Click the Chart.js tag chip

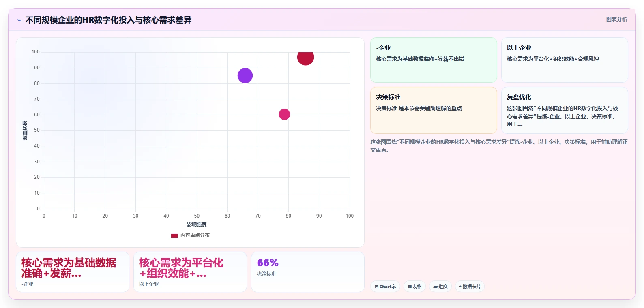click(x=385, y=287)
